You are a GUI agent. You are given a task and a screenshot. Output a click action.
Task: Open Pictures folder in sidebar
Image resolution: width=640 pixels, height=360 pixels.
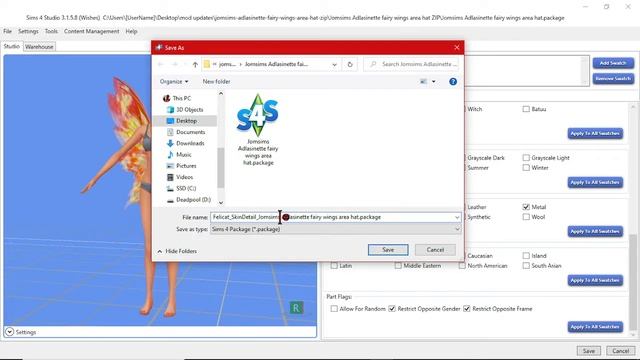pos(182,166)
